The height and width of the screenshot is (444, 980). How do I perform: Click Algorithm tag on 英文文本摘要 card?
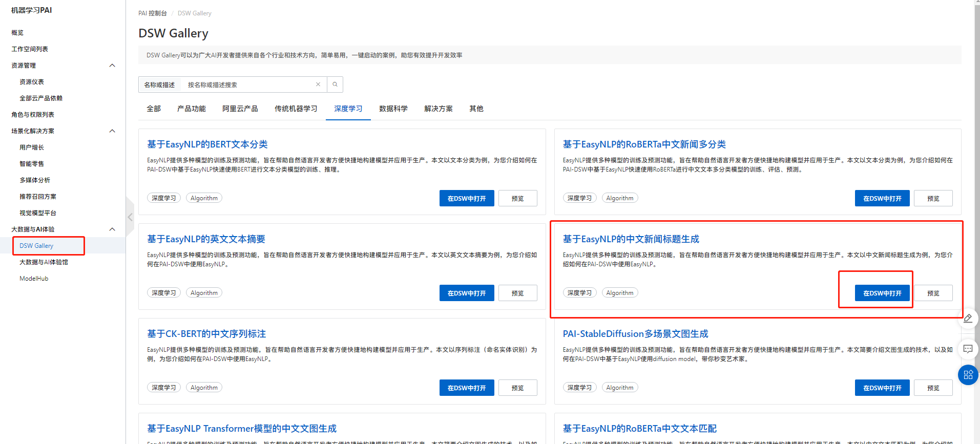pos(204,293)
